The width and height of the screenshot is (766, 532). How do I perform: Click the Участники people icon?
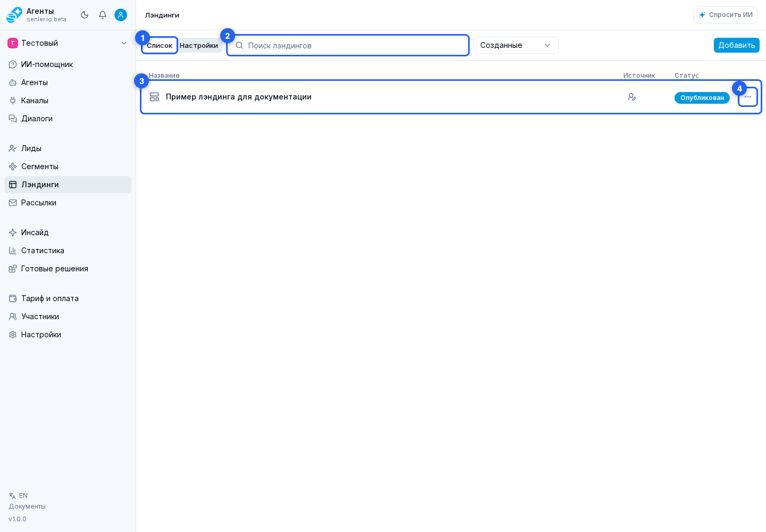(13, 317)
